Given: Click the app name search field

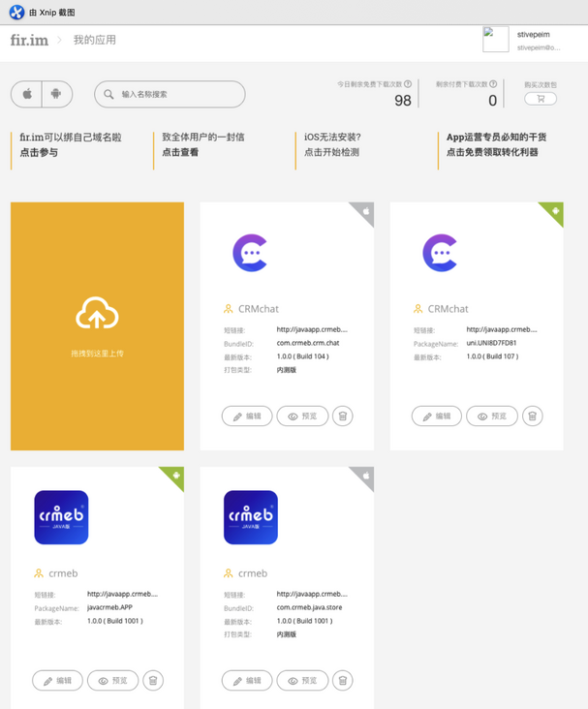Looking at the screenshot, I should 170,94.
